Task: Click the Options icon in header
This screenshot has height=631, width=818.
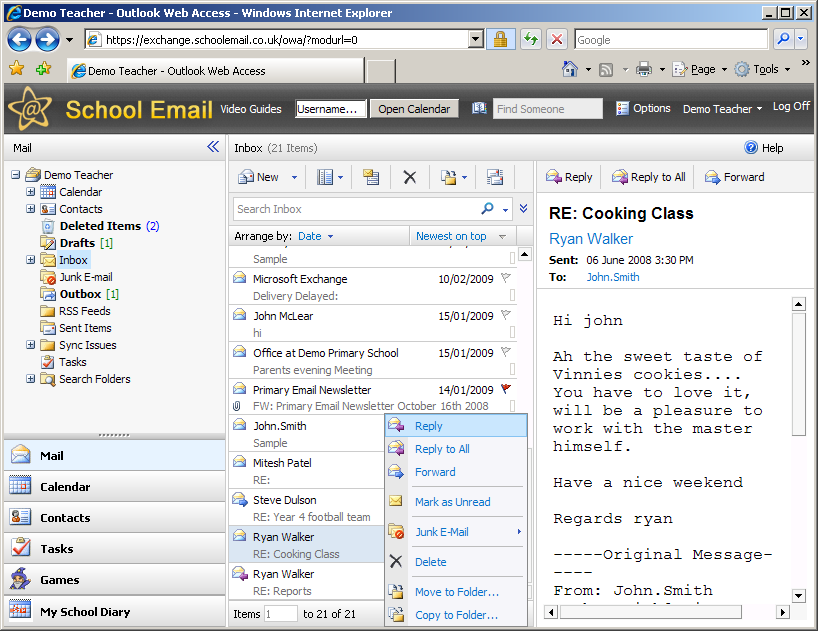Action: pyautogui.click(x=622, y=108)
